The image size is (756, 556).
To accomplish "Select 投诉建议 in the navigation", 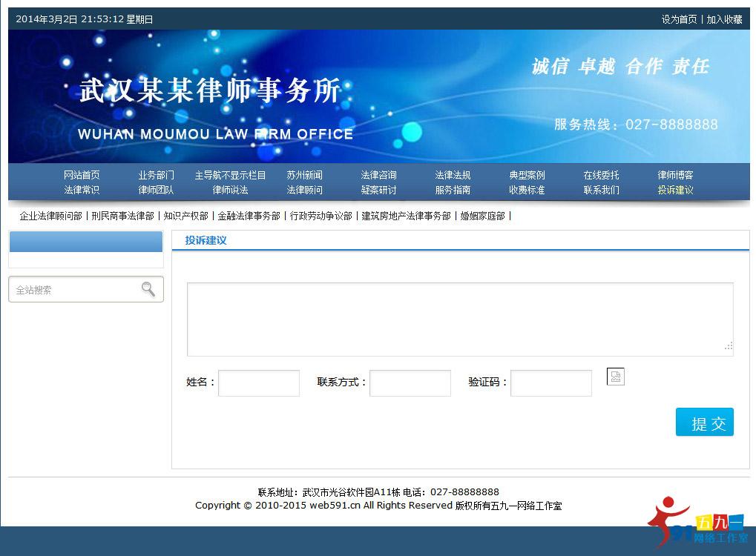I will [x=674, y=190].
